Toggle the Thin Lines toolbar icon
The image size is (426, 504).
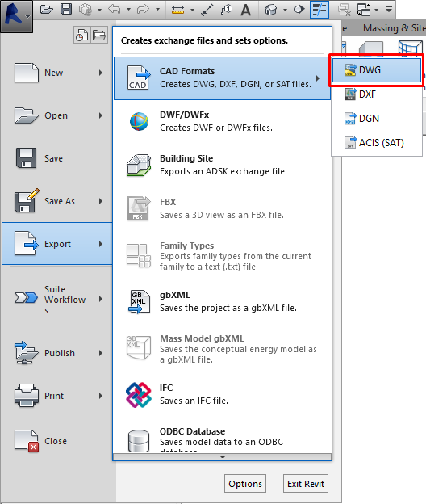pyautogui.click(x=319, y=10)
